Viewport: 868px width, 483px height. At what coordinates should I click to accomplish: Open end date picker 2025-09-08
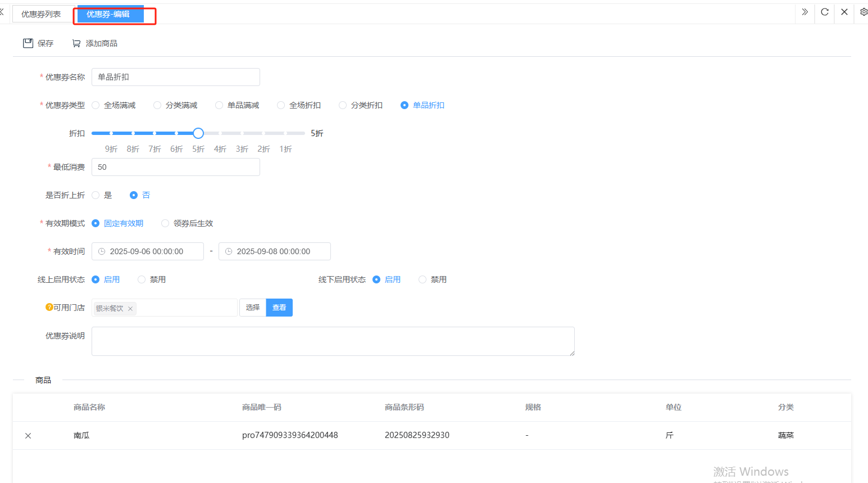click(274, 251)
